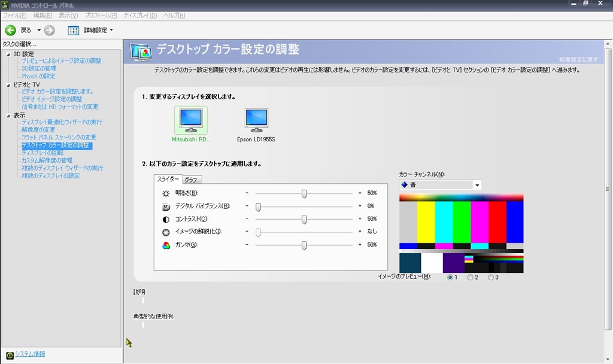Click the minus beside image sharpening slider

(247, 231)
